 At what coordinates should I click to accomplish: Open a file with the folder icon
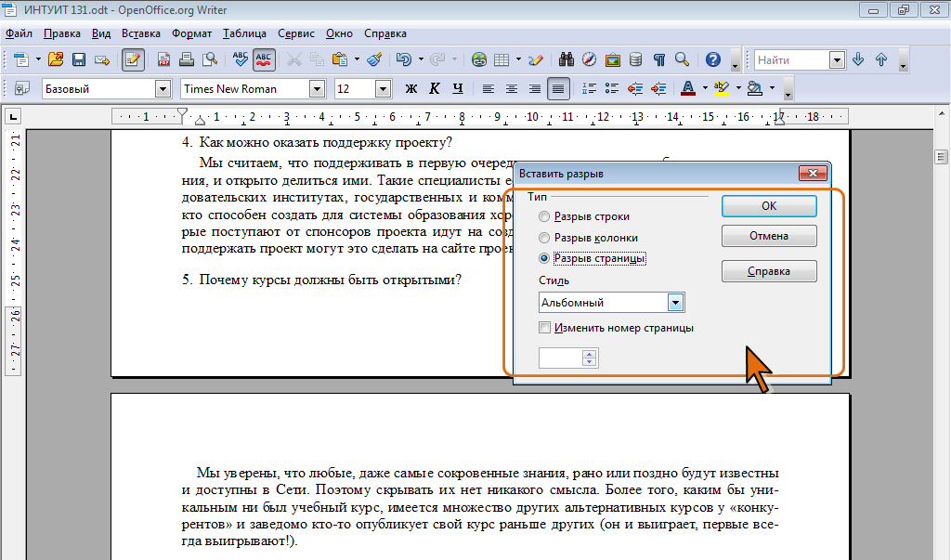click(x=56, y=59)
